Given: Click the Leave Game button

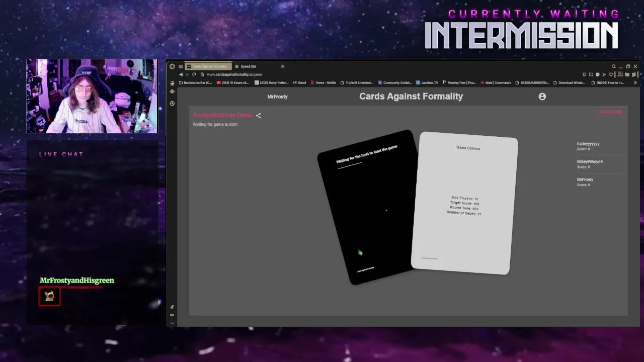Looking at the screenshot, I should tap(611, 112).
